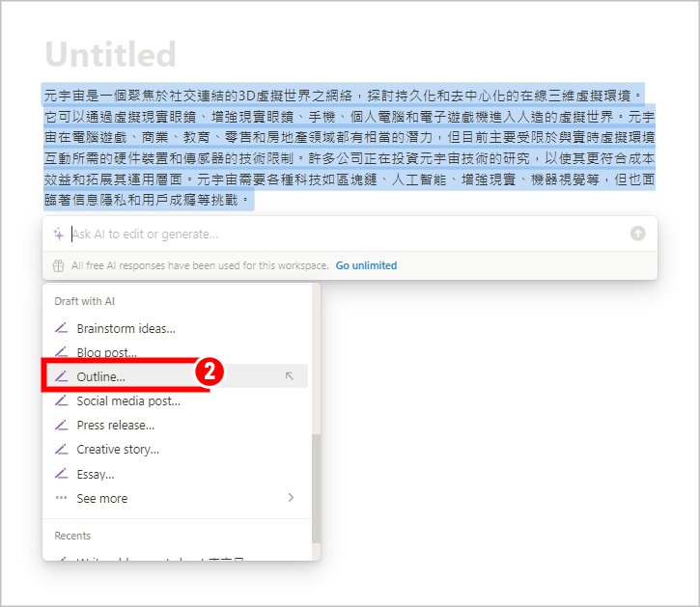Viewport: 700px width, 607px height.
Task: Click the pencil icon next to Creative story
Action: [x=61, y=449]
